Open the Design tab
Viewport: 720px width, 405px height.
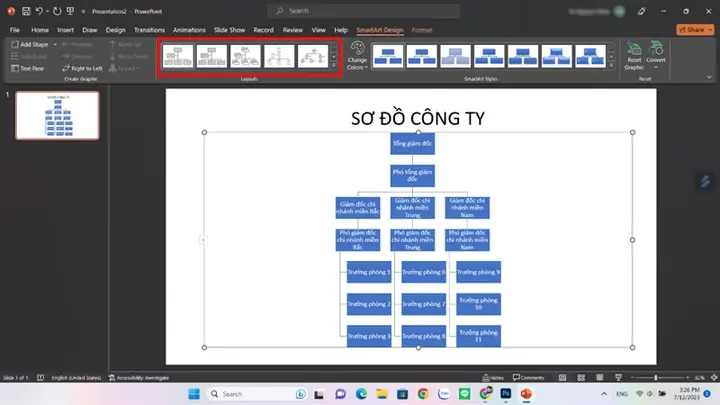(x=115, y=30)
